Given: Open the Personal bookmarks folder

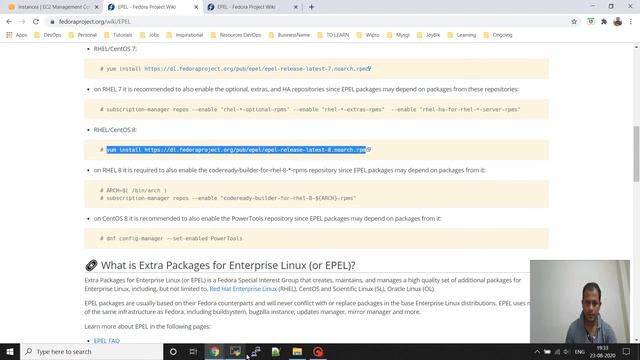Looking at the screenshot, I should pos(82,35).
